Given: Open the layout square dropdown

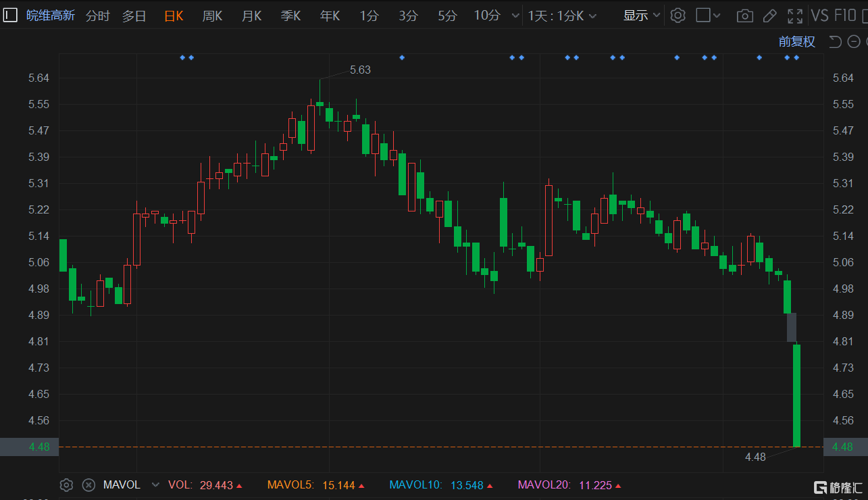Looking at the screenshot, I should 708,16.
